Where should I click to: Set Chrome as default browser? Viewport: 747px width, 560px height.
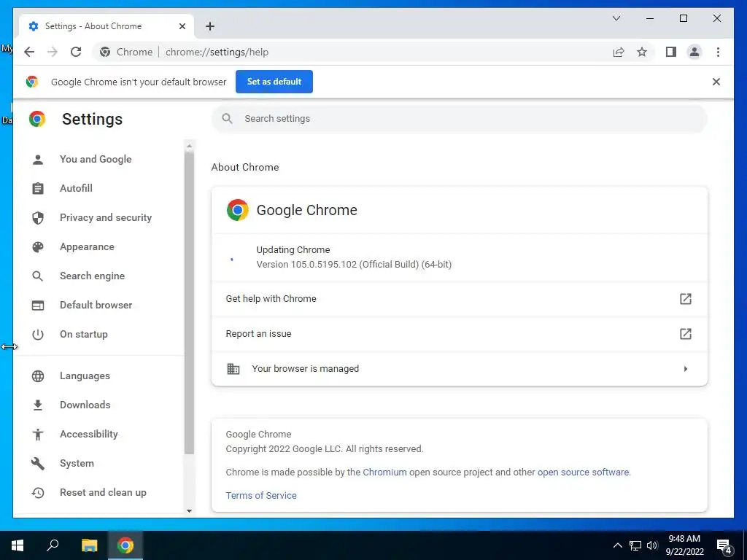click(274, 82)
